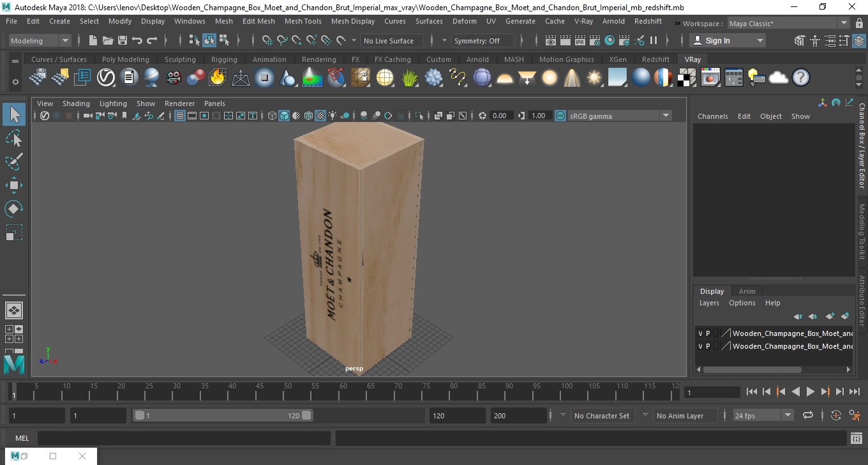Screen dimensions: 868x465
Task: Click the V-Ray logo shelf icon
Action: [x=105, y=78]
